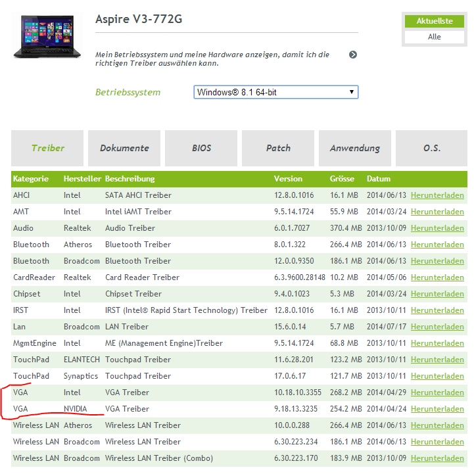Click version 6.3.9600.28148 cell

pyautogui.click(x=300, y=277)
